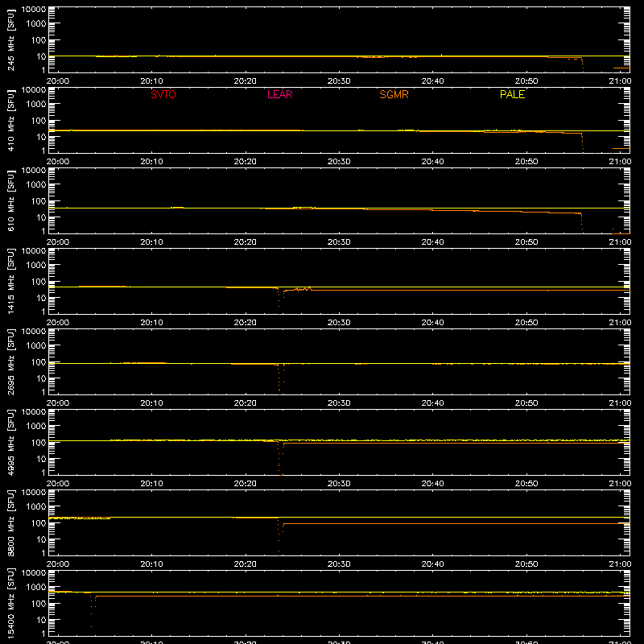Click 20:10 on the 4995 MHz time axis
Screen dimensions: 644x644
point(151,484)
